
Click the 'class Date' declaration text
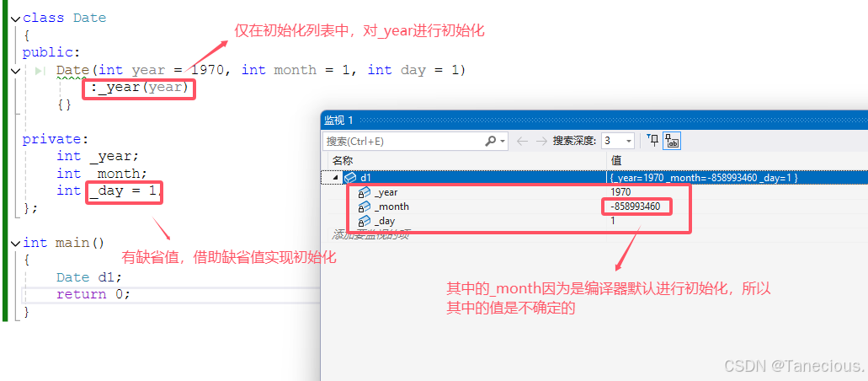(x=64, y=19)
